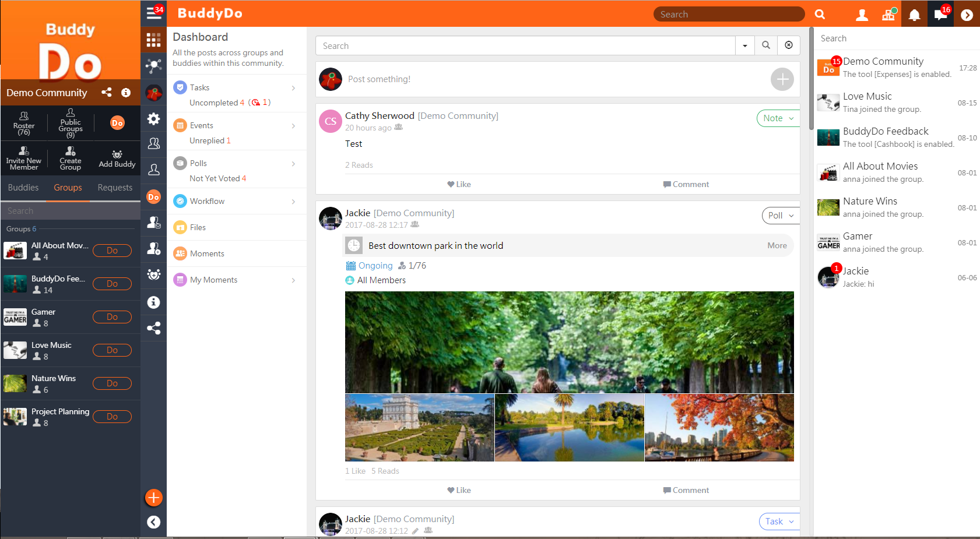The height and width of the screenshot is (539, 980).
Task: Click the Groups panel Search field
Action: [70, 210]
